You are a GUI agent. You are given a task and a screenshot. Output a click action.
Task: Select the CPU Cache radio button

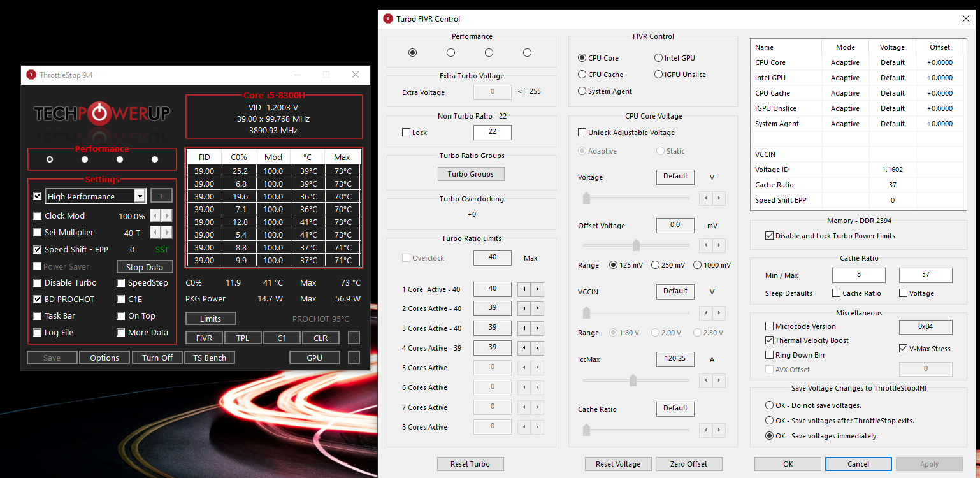coord(582,75)
